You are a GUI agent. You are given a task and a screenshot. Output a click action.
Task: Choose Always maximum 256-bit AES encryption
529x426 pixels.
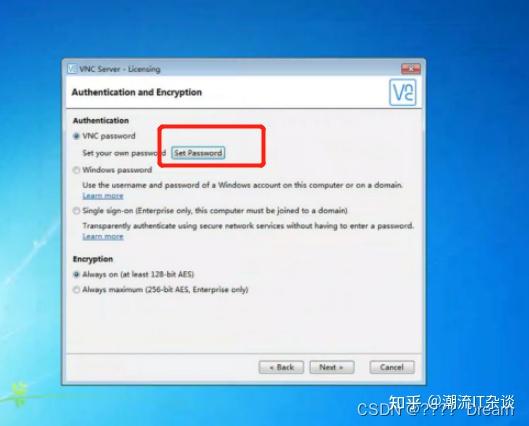(77, 290)
